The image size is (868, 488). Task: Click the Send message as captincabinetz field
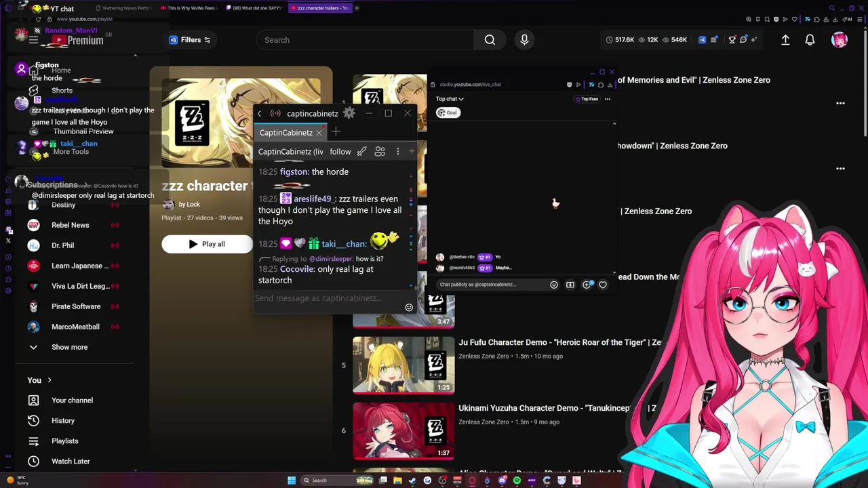point(328,298)
